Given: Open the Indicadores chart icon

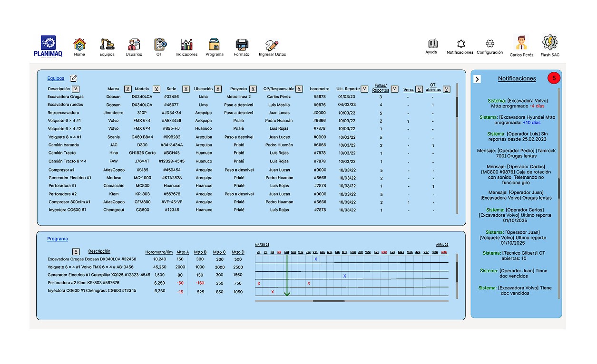Looking at the screenshot, I should [x=186, y=45].
